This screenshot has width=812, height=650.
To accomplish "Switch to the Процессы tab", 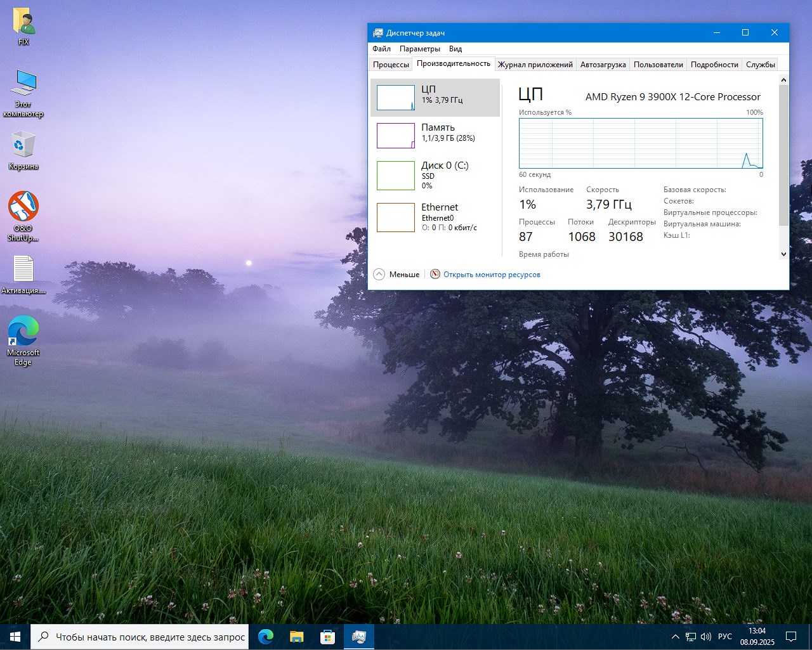I will [391, 65].
